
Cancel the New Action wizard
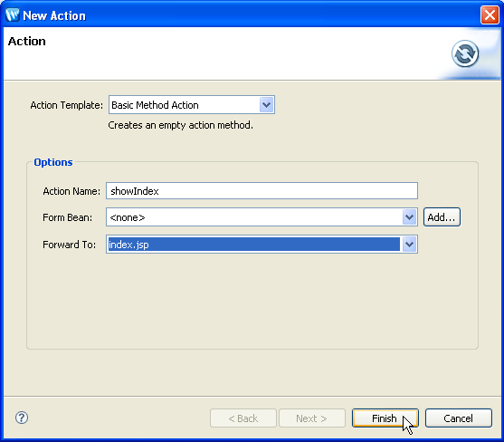(459, 418)
